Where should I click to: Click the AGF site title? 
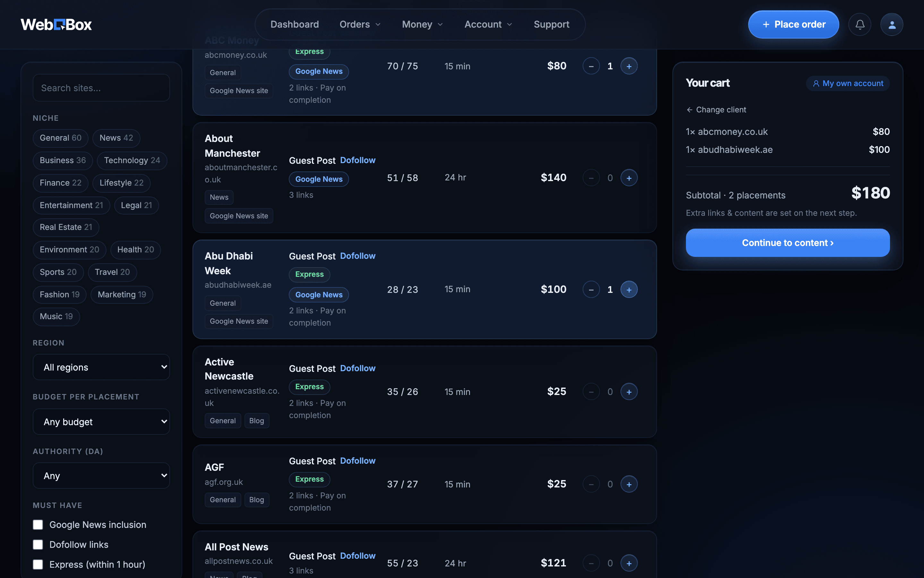click(x=214, y=467)
